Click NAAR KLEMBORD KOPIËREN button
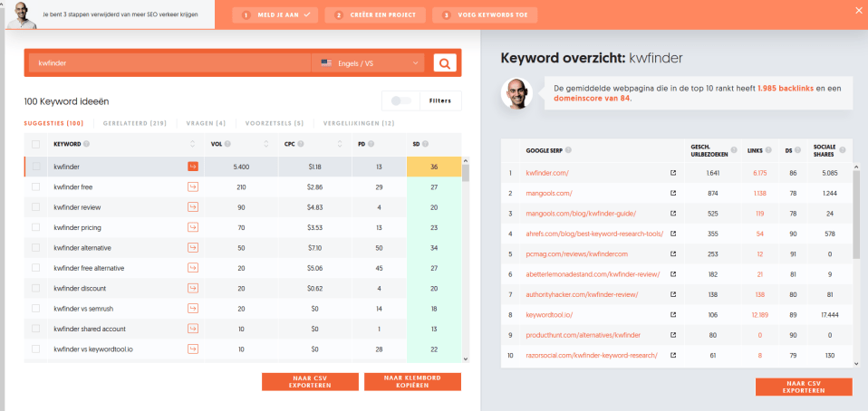868x411 pixels. [x=412, y=382]
